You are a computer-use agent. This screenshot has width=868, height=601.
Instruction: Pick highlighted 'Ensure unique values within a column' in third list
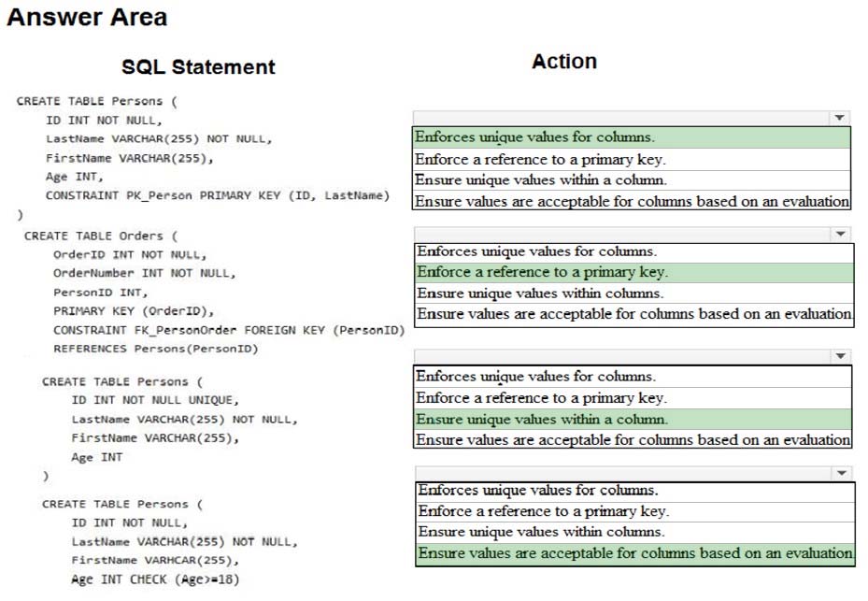point(633,420)
